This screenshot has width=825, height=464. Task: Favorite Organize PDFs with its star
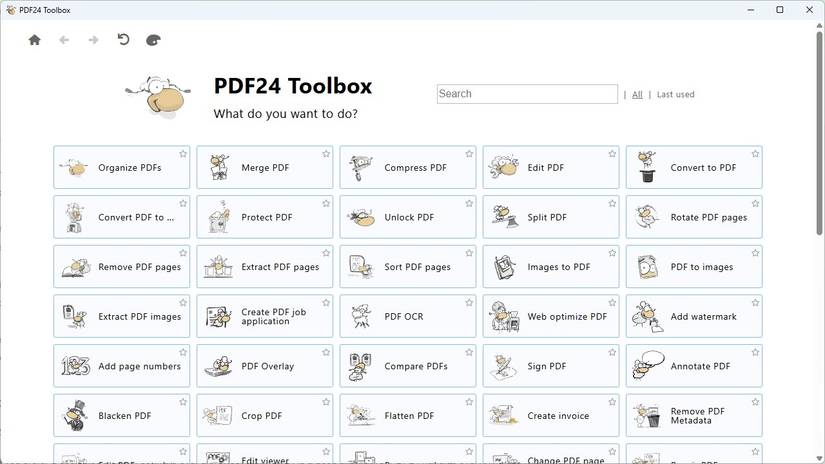click(183, 154)
